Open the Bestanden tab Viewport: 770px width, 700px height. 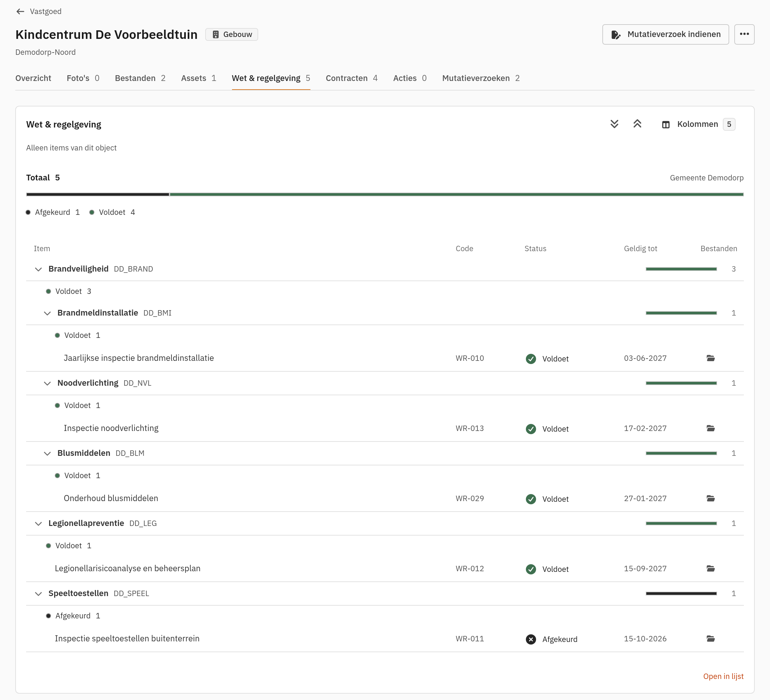(x=140, y=78)
